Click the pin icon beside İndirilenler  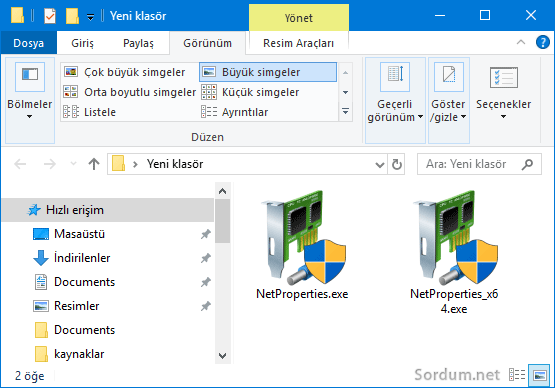206,258
